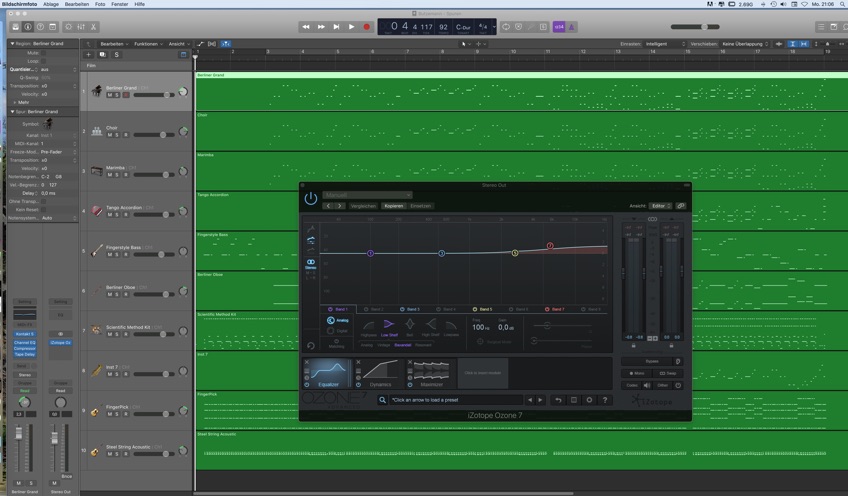Select the Low Shelf filter shape
Image resolution: width=848 pixels, height=496 pixels.
click(389, 327)
